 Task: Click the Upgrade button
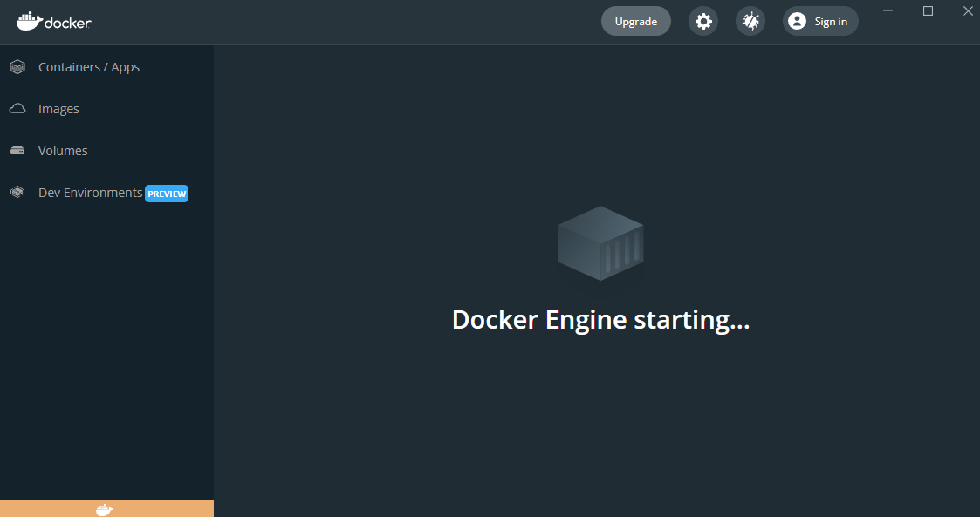[x=635, y=21]
